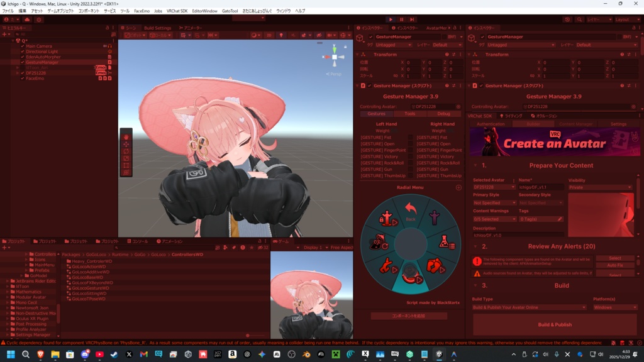Toggle the 2D scene view button
Image resolution: width=644 pixels, height=362 pixels.
[269, 35]
